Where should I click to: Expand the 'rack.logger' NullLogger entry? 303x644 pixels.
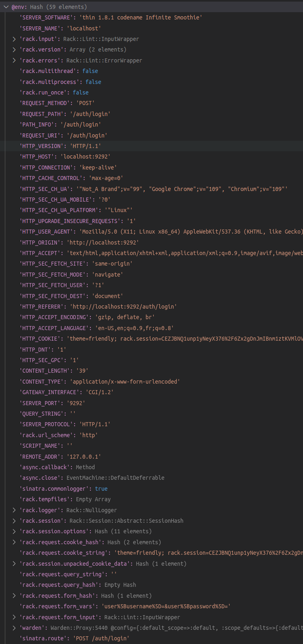pos(14,510)
